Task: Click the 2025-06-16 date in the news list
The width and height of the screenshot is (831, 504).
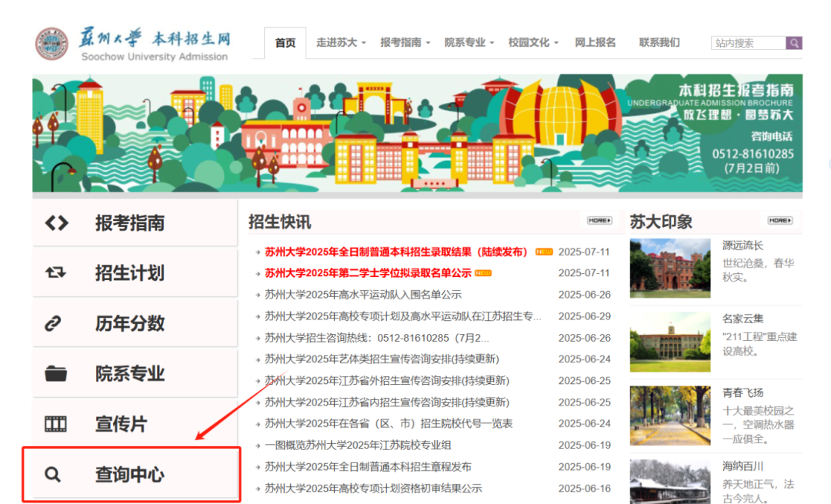Action: click(x=585, y=488)
